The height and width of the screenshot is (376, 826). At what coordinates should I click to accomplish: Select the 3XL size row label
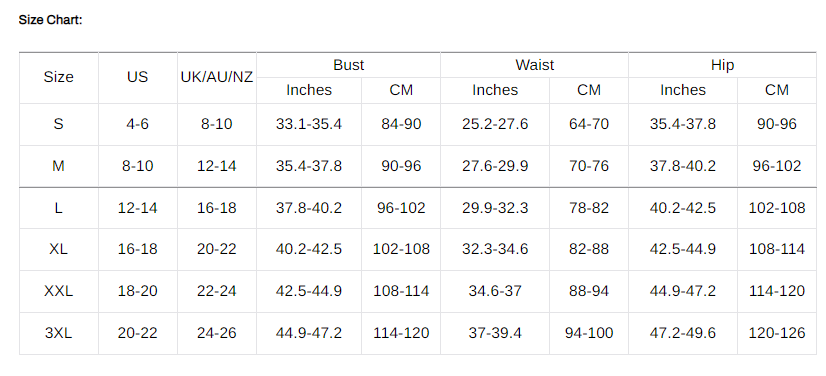click(58, 333)
